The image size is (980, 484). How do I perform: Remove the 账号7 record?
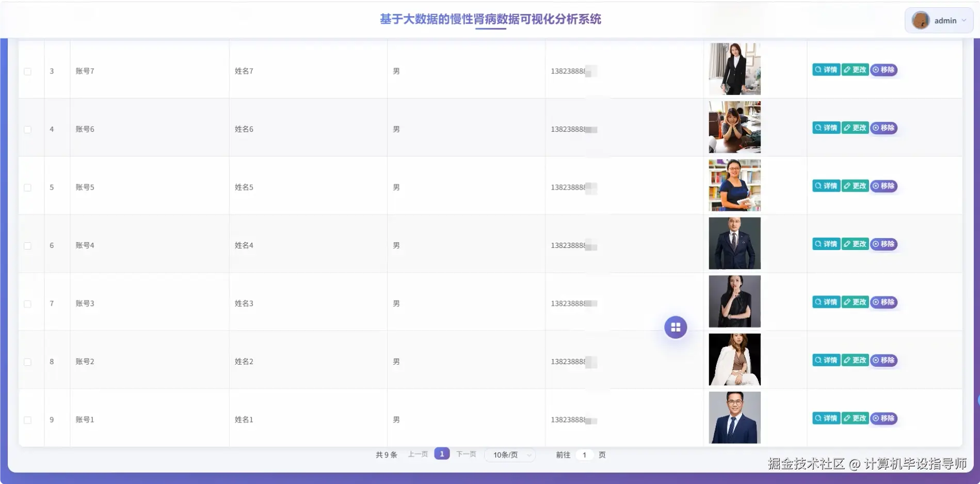click(884, 70)
